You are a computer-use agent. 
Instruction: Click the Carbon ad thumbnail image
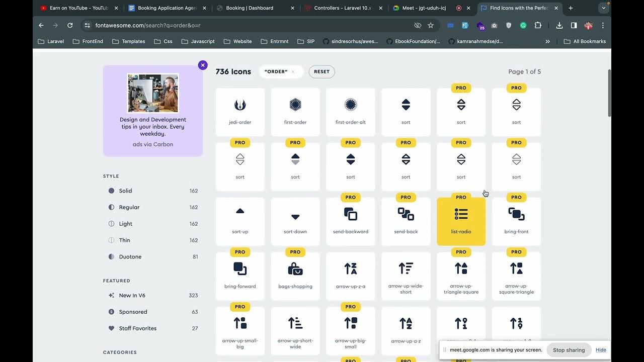(x=153, y=93)
